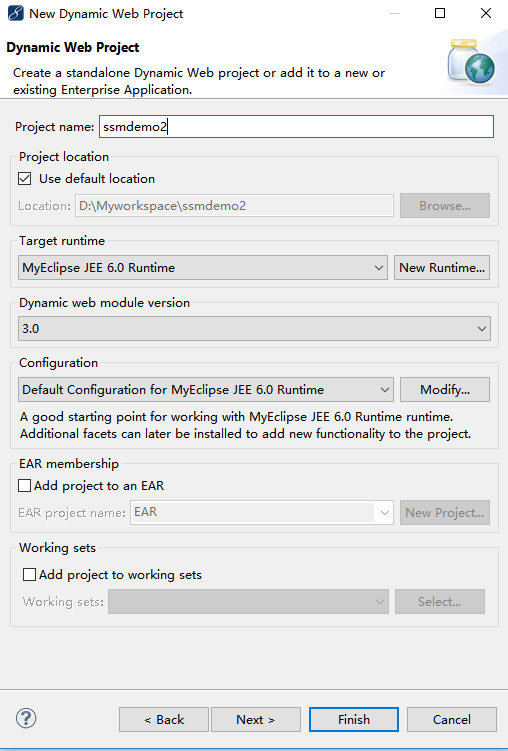Close the New Dynamic Web Project dialog

pos(485,13)
